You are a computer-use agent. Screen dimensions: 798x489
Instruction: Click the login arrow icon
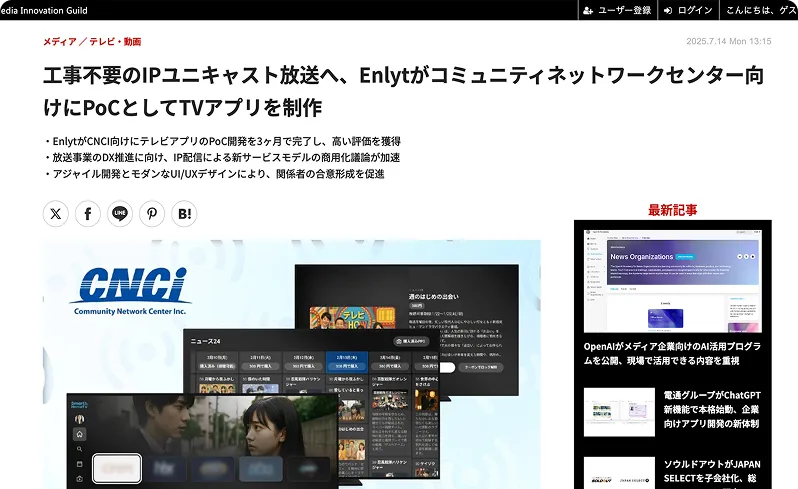(668, 10)
